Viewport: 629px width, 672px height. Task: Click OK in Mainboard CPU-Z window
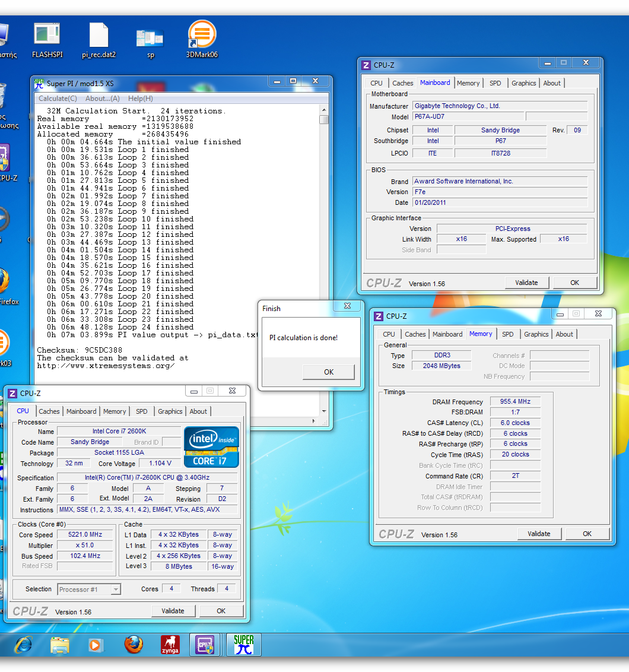point(574,283)
